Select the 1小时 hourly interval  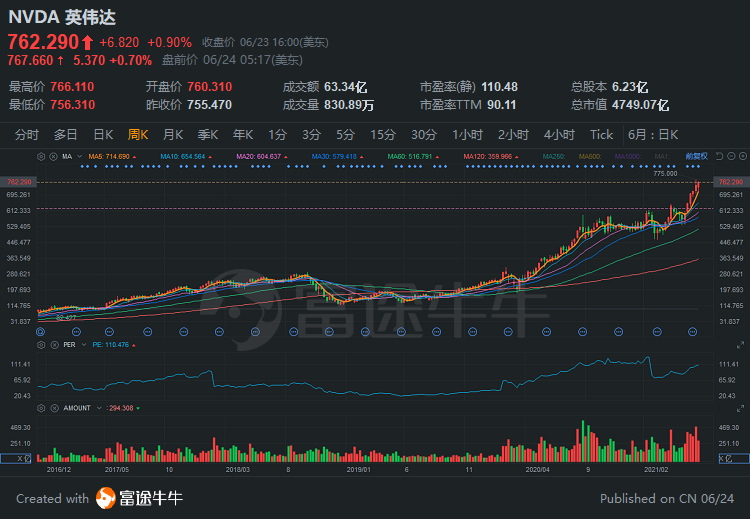467,135
